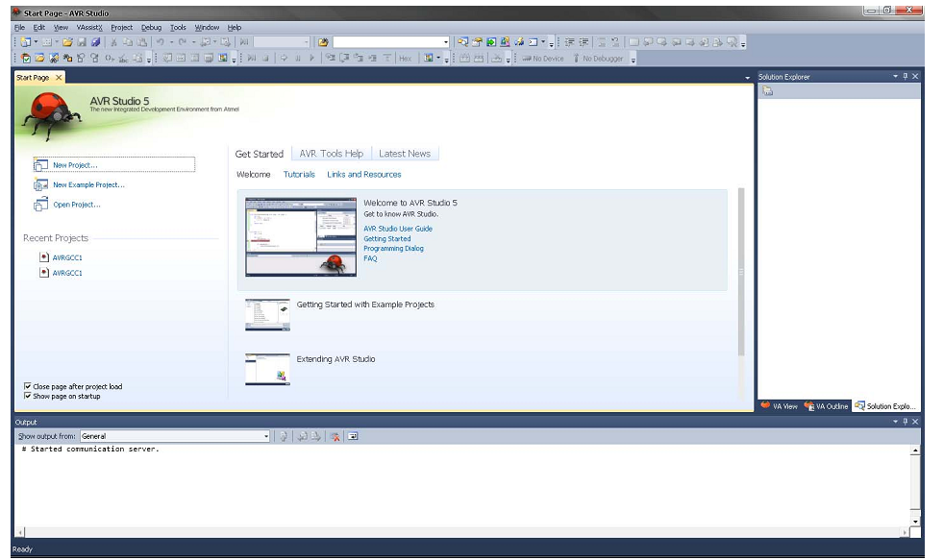Viewport: 944px width, 560px height.
Task: Click the Undo arrow icon
Action: coord(161,42)
